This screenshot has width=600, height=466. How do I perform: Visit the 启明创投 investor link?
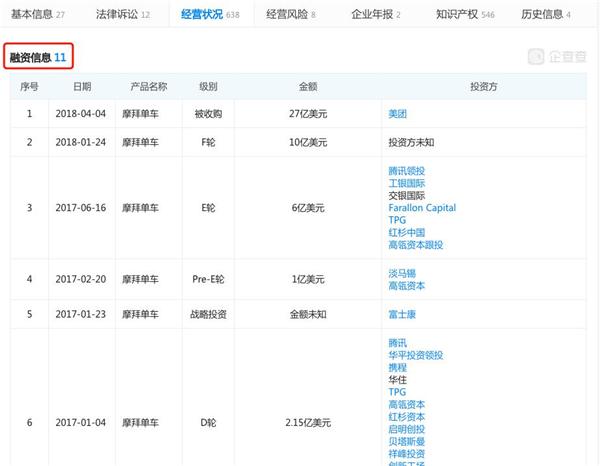(406, 429)
